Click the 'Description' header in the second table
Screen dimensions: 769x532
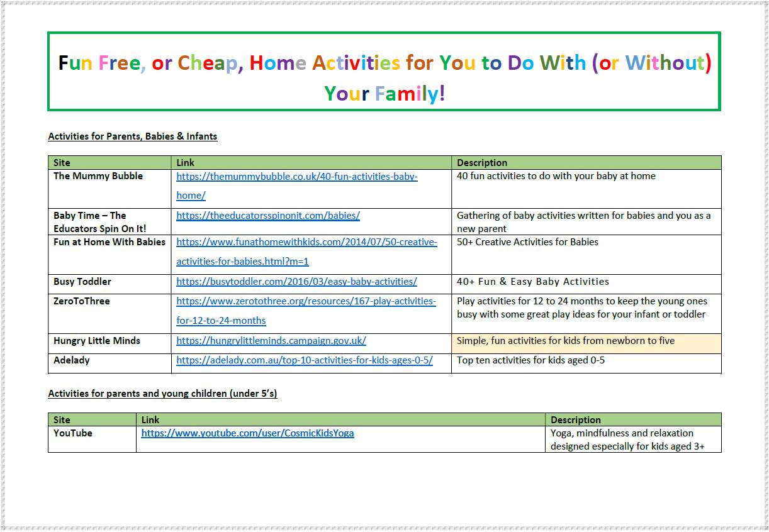(575, 420)
